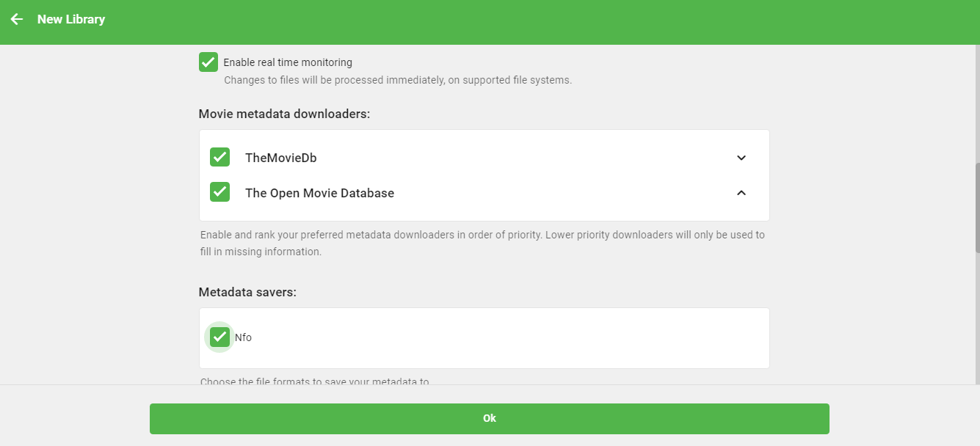Disable the real time monitoring checkbox
This screenshot has width=980, height=446.
click(x=208, y=62)
